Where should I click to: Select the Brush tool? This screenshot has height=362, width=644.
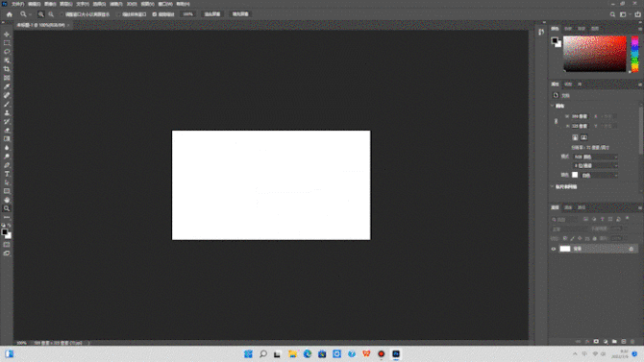tap(7, 104)
